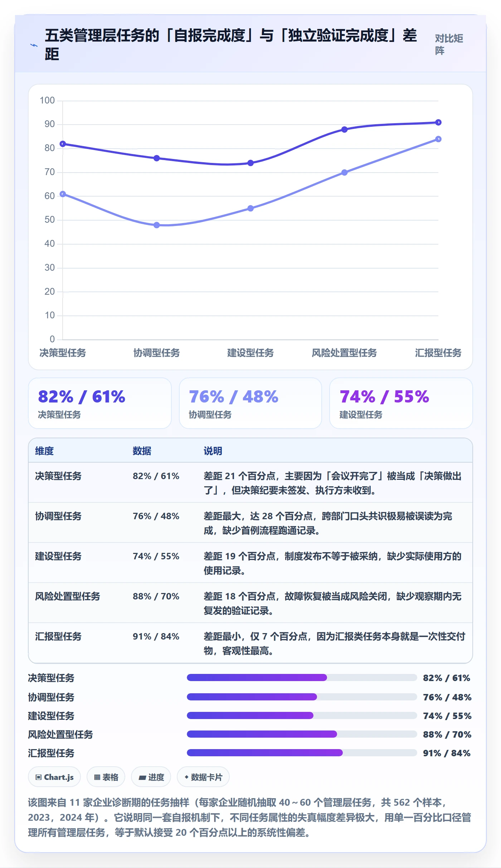Select the 表格 chip
The image size is (501, 868).
pos(106,777)
